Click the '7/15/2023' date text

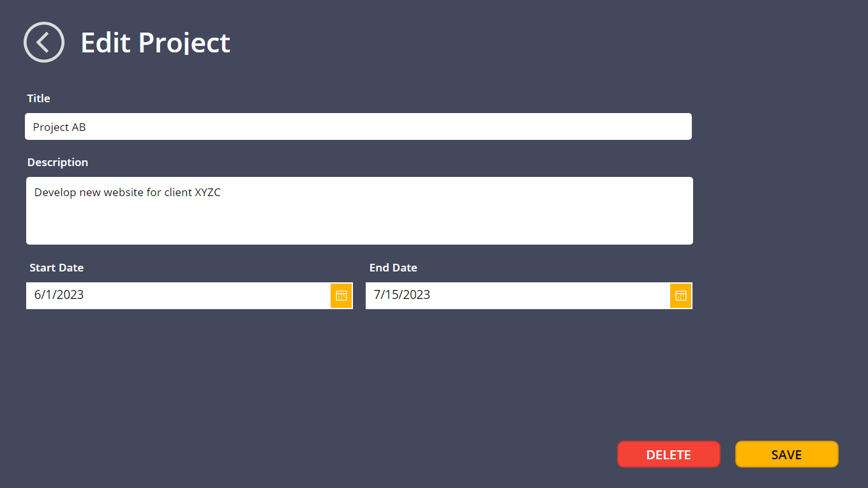(x=402, y=294)
